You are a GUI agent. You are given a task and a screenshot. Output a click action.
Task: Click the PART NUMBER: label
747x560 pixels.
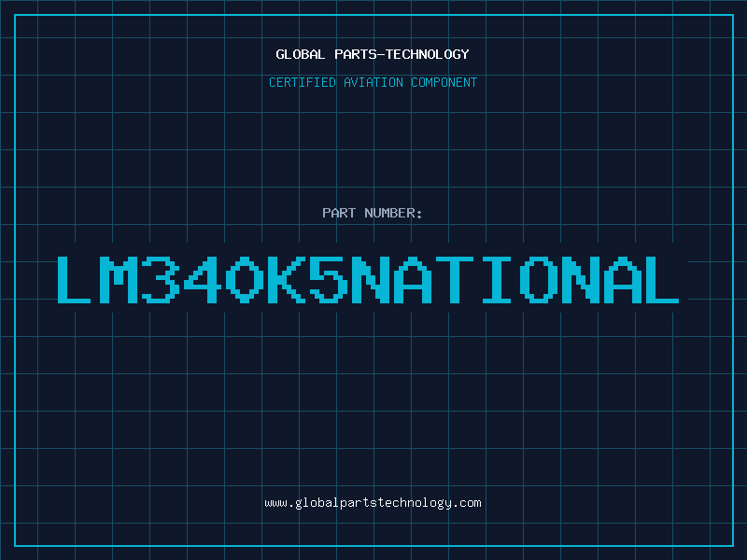tap(372, 213)
